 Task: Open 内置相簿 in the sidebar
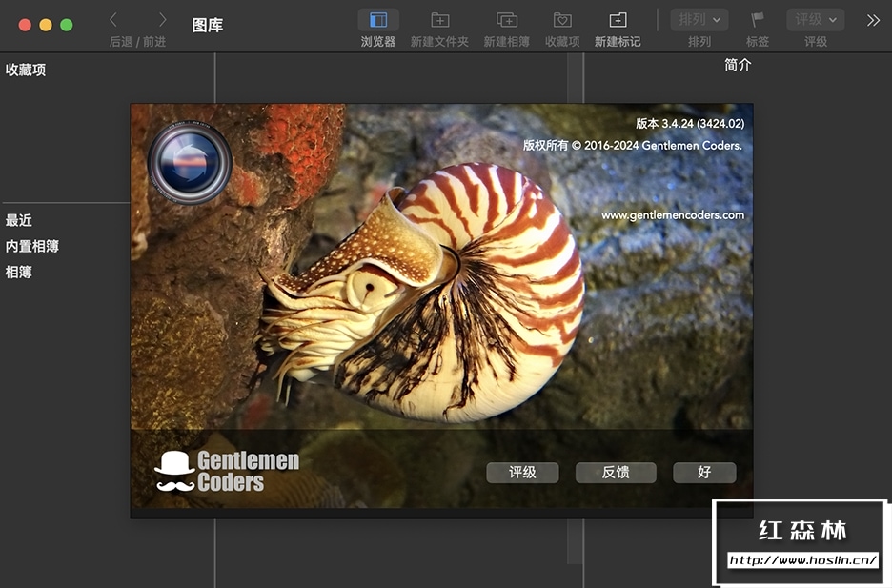click(32, 246)
